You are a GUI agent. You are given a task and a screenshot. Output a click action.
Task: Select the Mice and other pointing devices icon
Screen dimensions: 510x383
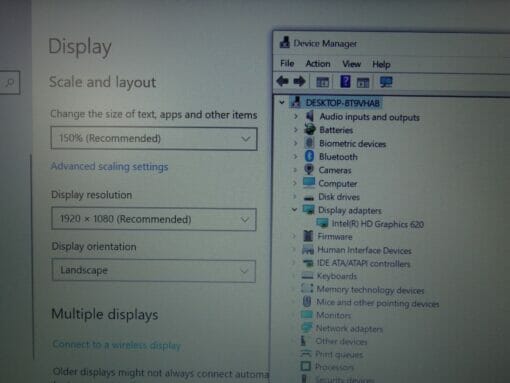click(307, 302)
